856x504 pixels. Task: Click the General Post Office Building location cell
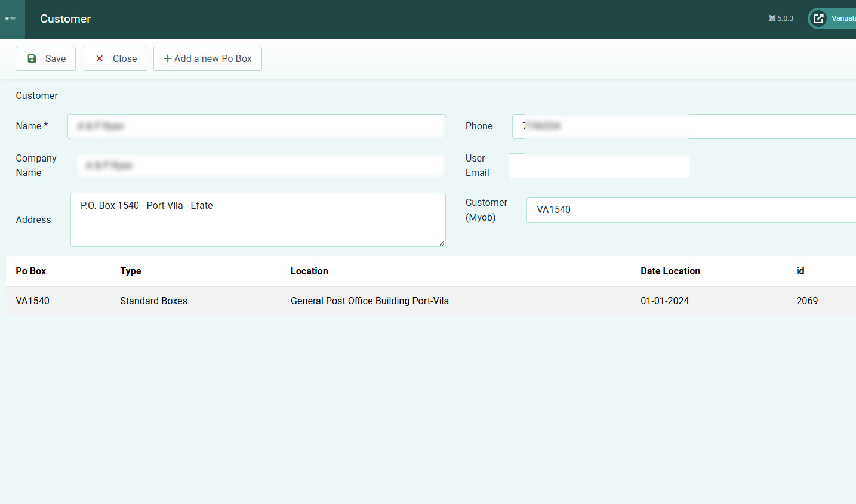[370, 301]
